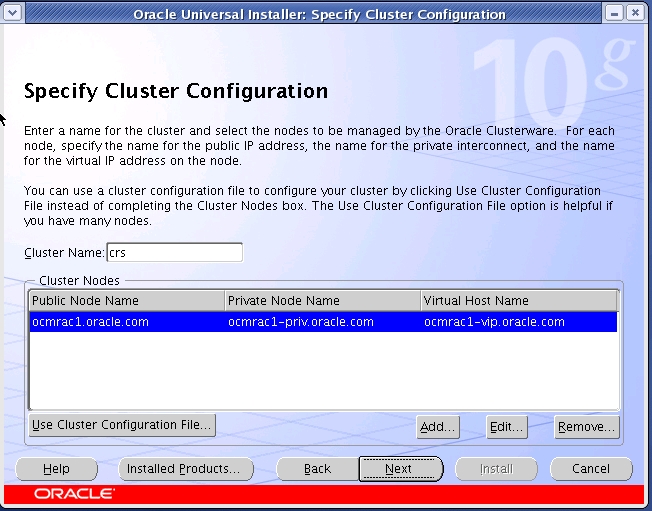Click the Cluster Name input field
This screenshot has height=511, width=652.
click(175, 252)
